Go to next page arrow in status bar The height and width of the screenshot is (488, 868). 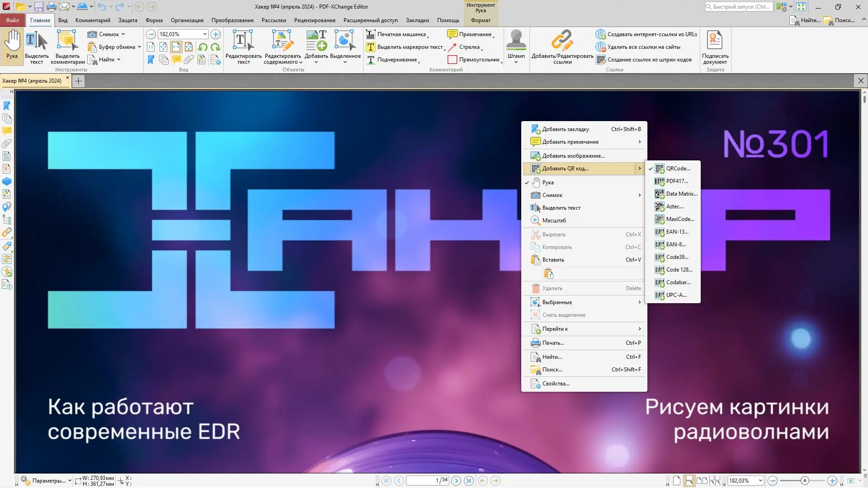coord(456,481)
